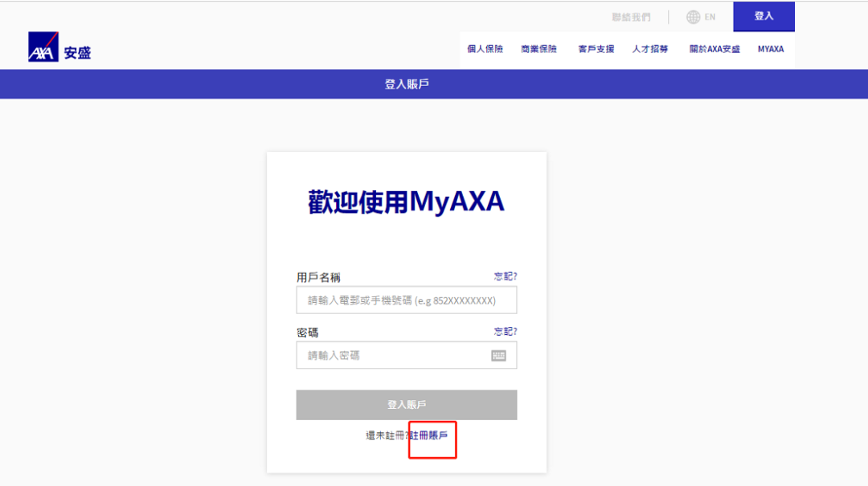Viewport: 868px width, 486px height.
Task: Open the 關於AXA安盛 navigation menu
Action: [x=714, y=48]
